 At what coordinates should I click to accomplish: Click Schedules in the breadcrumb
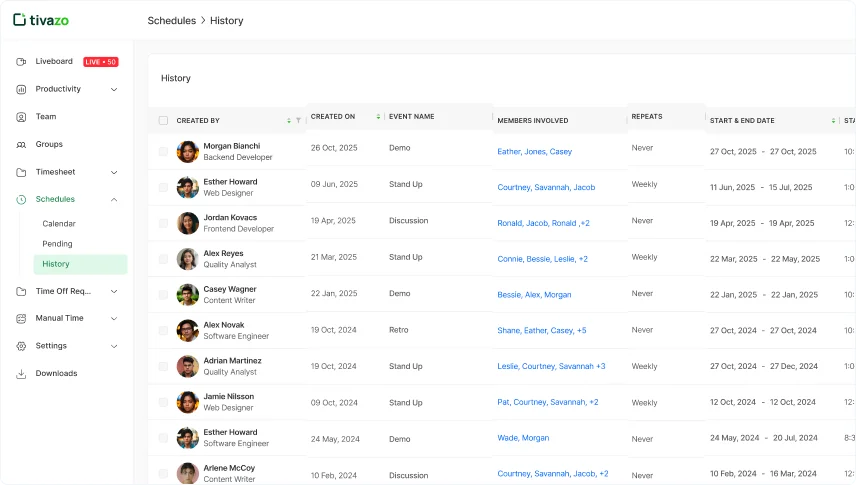171,21
